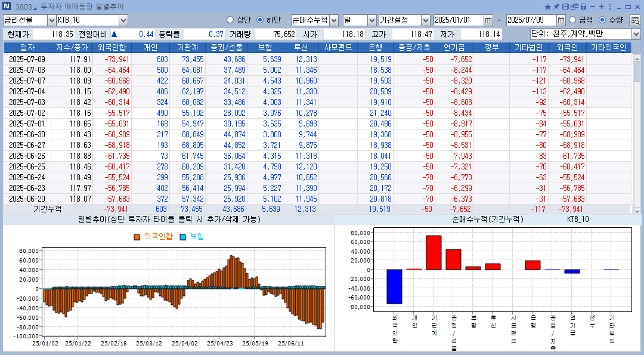Click the blue 외국인합 bar in cumulative chart
Image resolution: width=644 pixels, height=355 pixels.
pyautogui.click(x=394, y=286)
